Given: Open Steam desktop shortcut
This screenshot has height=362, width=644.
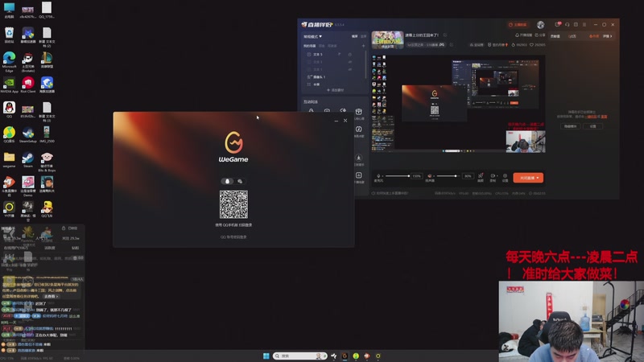Looking at the screenshot, I should 28,159.
